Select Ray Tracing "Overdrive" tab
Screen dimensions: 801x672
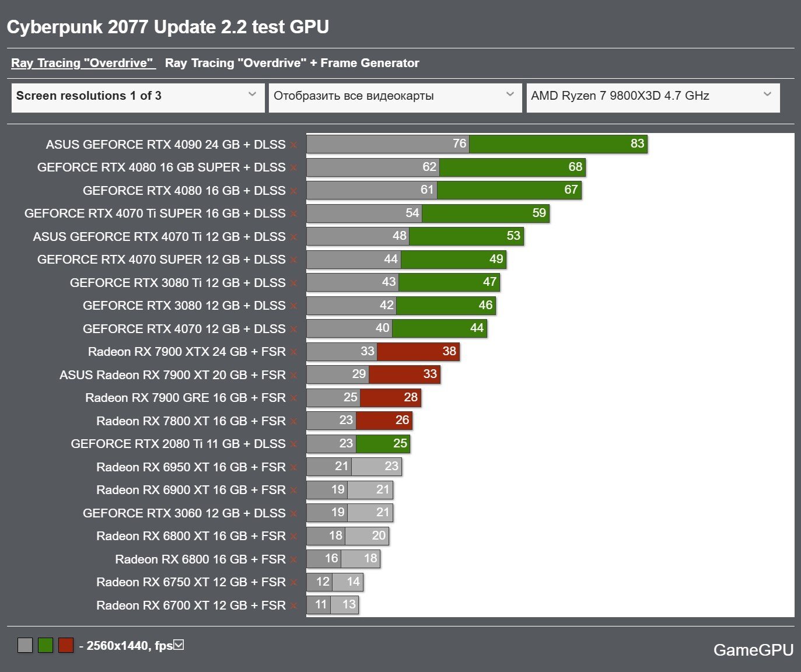pyautogui.click(x=83, y=63)
